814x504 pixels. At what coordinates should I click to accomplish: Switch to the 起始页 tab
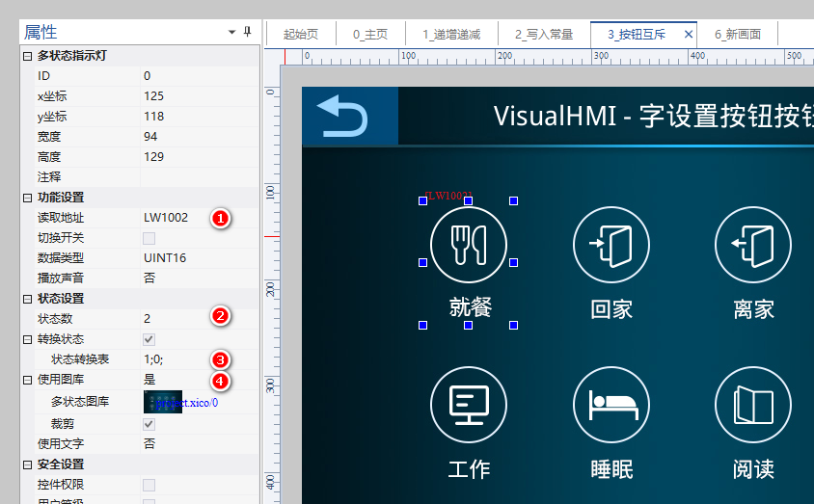coord(301,35)
